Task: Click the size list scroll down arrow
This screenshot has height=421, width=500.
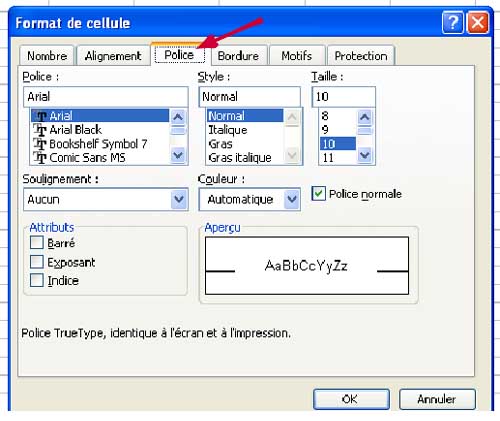Action: (365, 155)
